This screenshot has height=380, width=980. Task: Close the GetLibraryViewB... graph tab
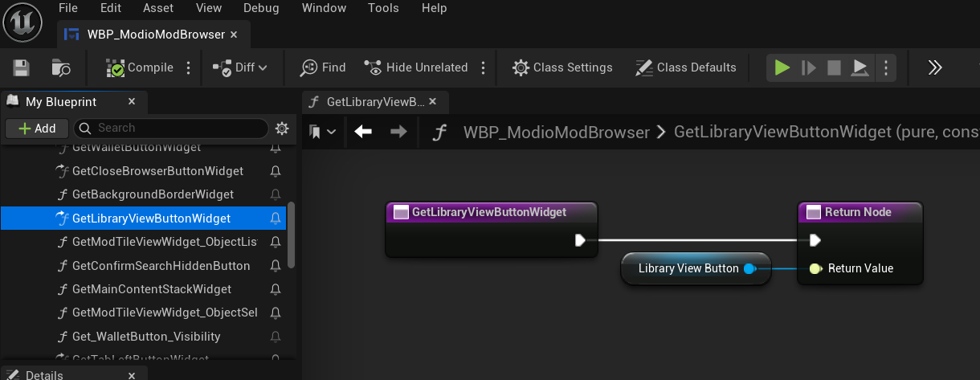tap(433, 102)
